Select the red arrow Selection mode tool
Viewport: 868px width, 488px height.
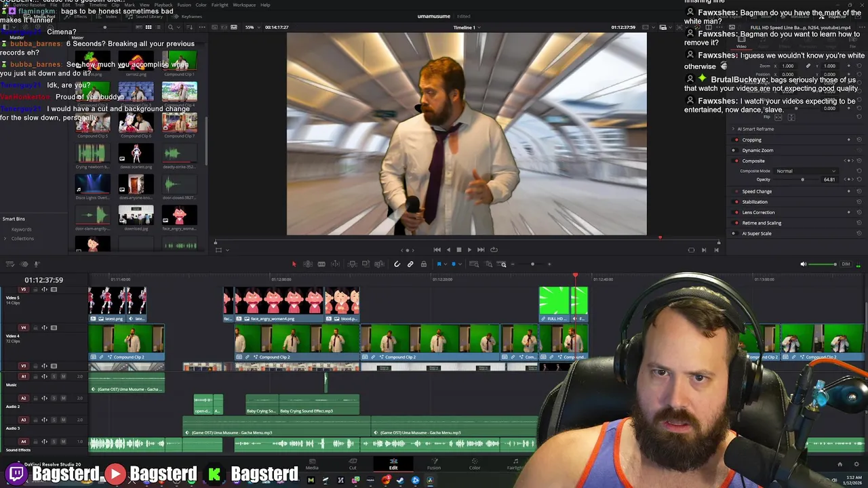(x=294, y=264)
